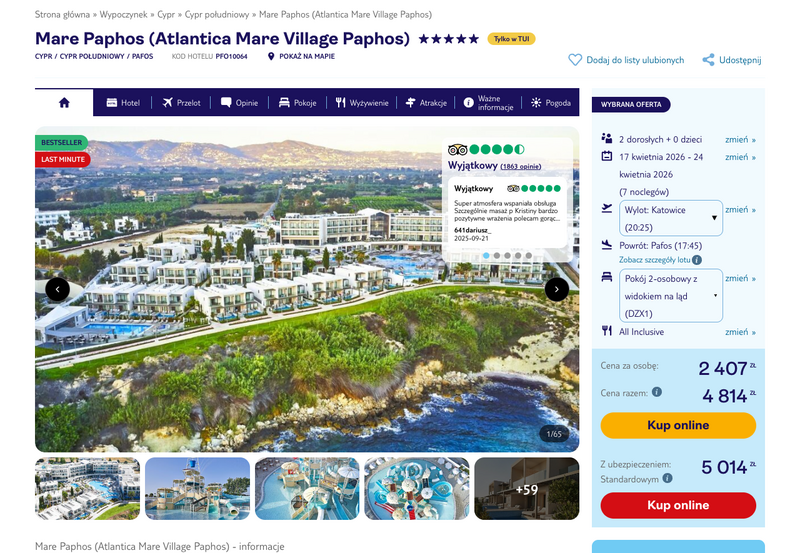Select the first review carousel dot

(x=486, y=256)
